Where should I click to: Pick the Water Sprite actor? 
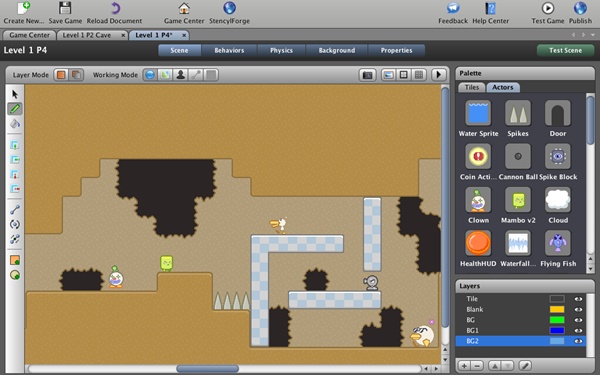pyautogui.click(x=478, y=113)
